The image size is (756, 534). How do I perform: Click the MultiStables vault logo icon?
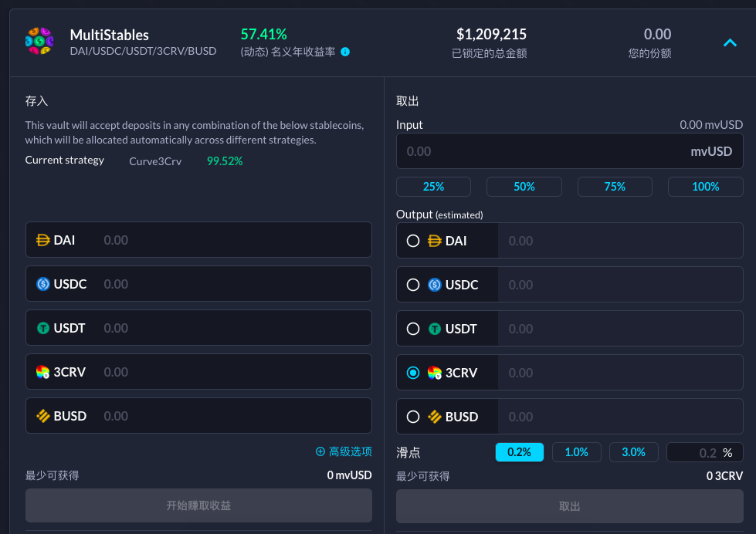pos(39,41)
